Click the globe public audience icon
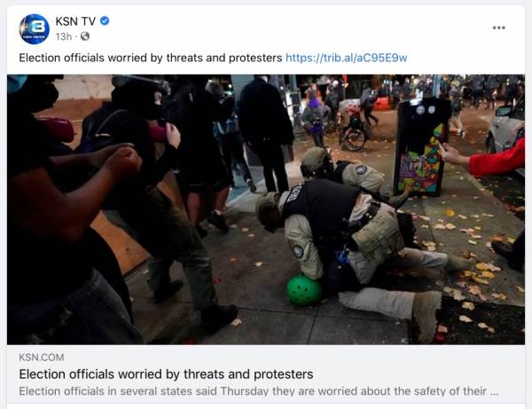The width and height of the screenshot is (532, 409). (x=85, y=36)
